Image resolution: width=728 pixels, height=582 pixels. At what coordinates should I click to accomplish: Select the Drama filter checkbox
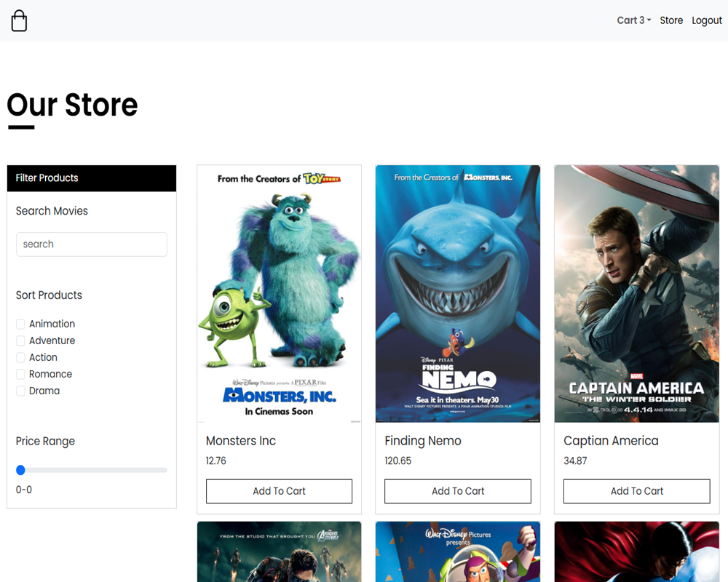pos(20,391)
